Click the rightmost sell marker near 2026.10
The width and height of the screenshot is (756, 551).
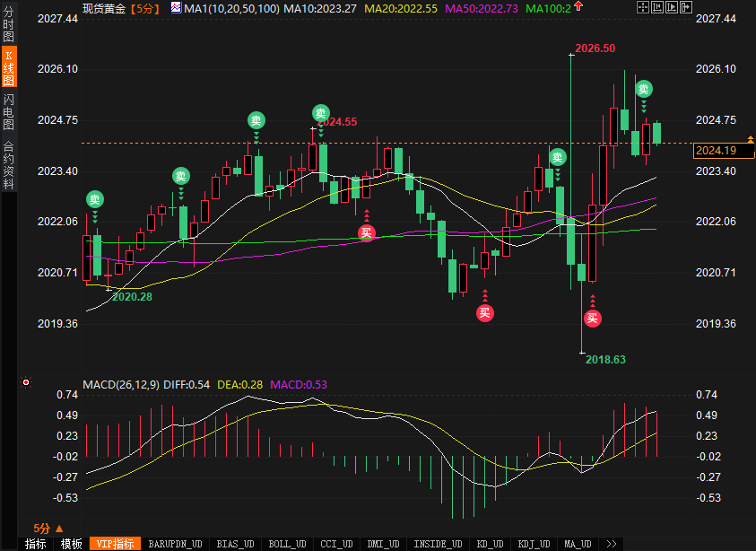pos(644,89)
